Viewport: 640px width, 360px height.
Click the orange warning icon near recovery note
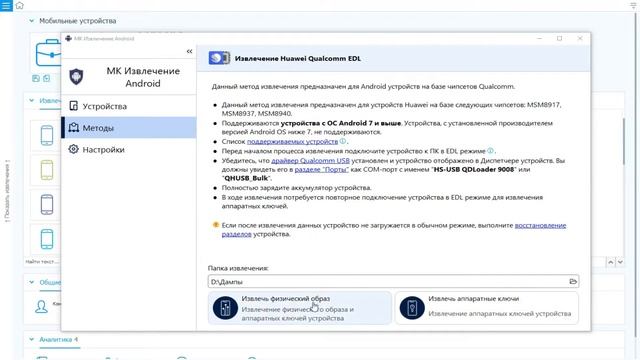(216, 225)
